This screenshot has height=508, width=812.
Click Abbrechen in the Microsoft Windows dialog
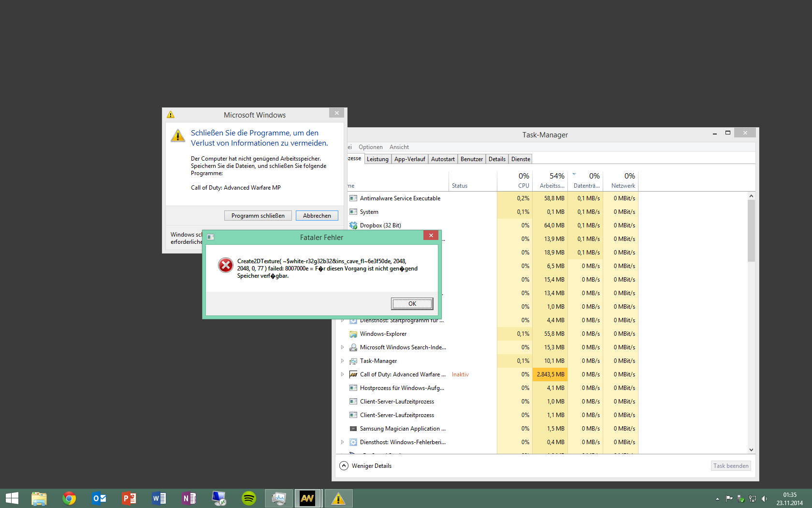click(x=317, y=216)
